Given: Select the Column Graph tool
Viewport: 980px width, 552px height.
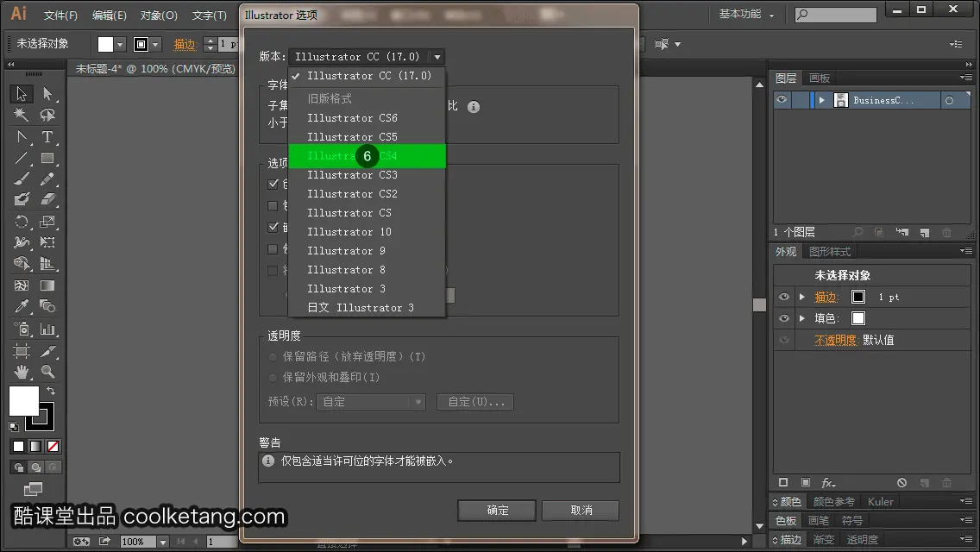Looking at the screenshot, I should pyautogui.click(x=47, y=329).
